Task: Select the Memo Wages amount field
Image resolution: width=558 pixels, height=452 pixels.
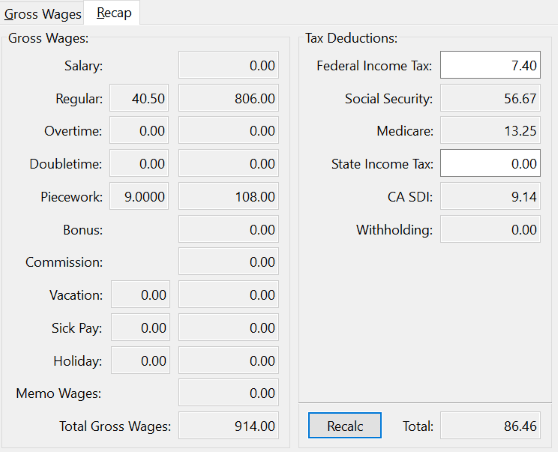Action: point(228,393)
